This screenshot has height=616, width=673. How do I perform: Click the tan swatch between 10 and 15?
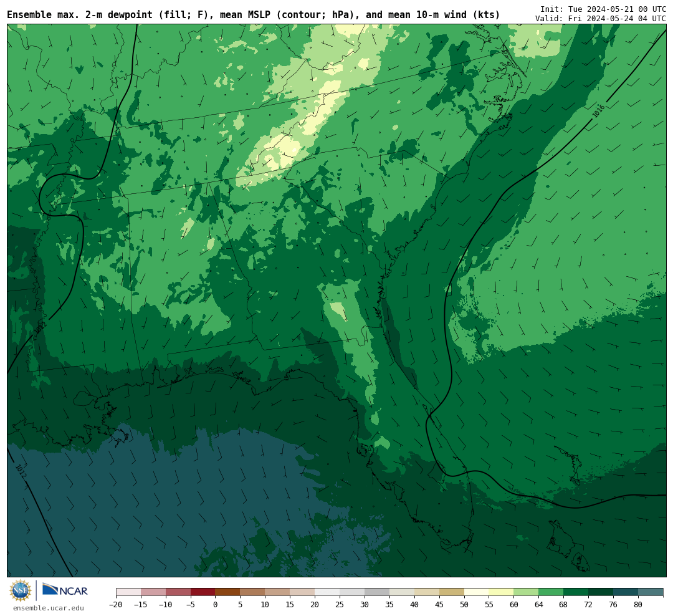278,592
